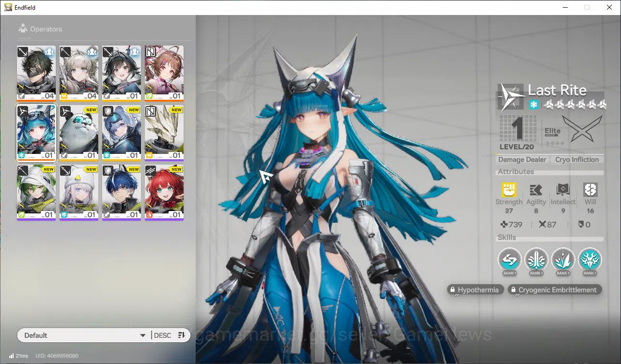
Task: Select the red-haired operator card
Action: [164, 193]
